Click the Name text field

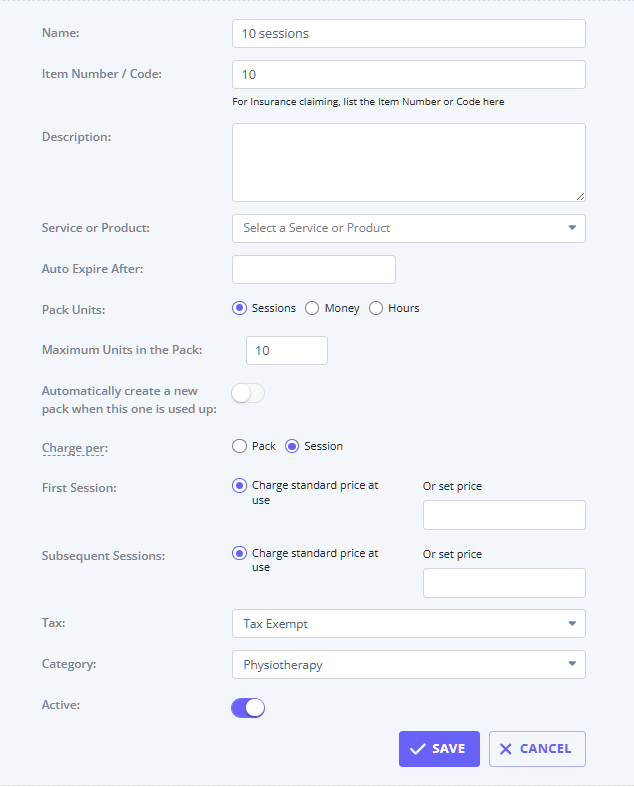coord(408,33)
